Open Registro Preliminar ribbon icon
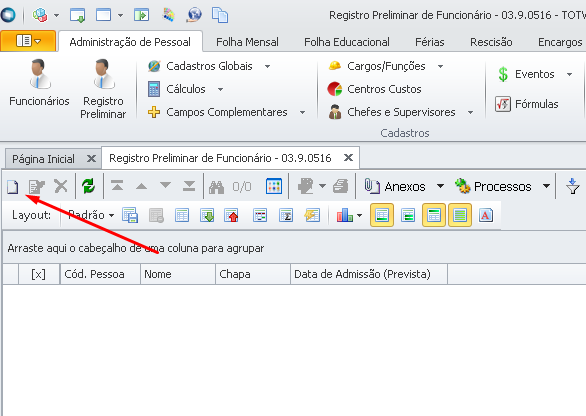Viewport: 586px width, 416px height. pos(103,89)
